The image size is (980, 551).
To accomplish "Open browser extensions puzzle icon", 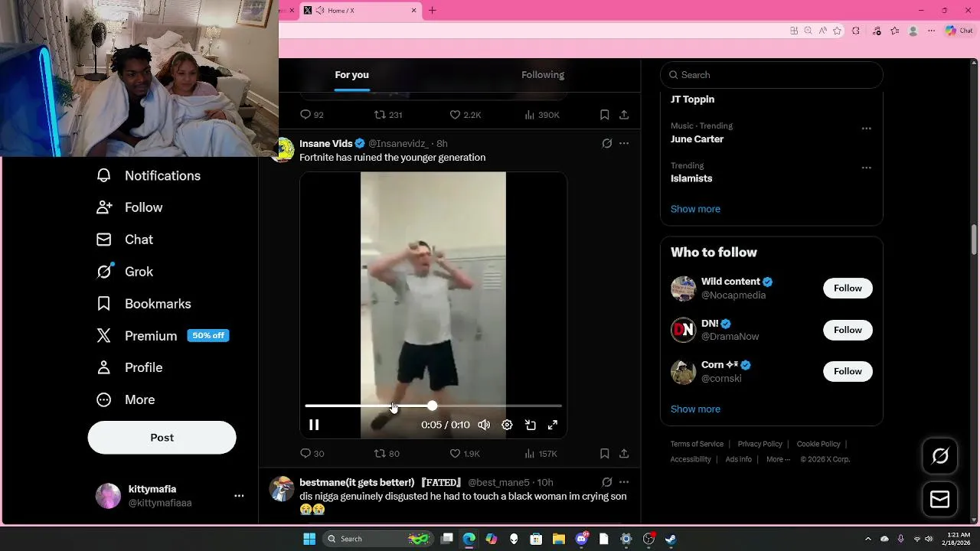I will click(x=856, y=31).
